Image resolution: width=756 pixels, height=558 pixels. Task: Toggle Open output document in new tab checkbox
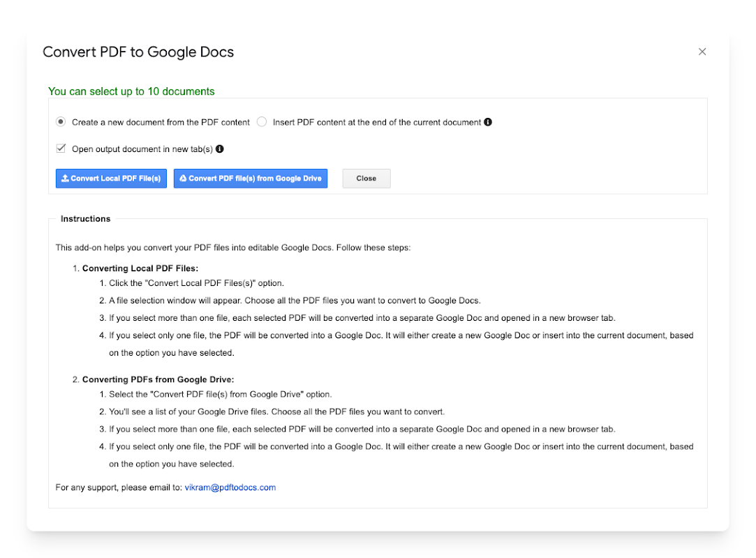61,149
